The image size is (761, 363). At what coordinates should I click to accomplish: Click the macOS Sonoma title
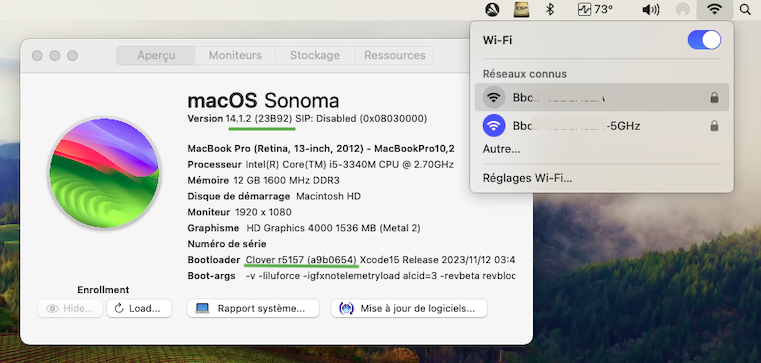pos(263,100)
